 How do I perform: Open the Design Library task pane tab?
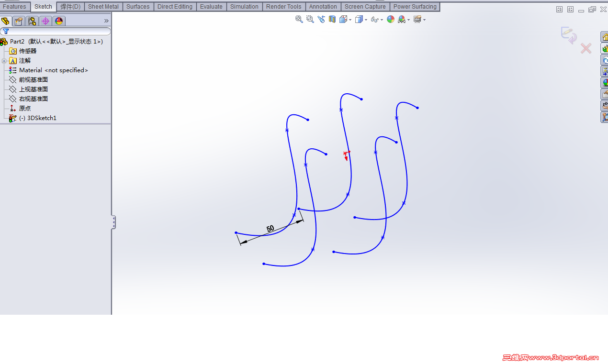click(x=605, y=49)
